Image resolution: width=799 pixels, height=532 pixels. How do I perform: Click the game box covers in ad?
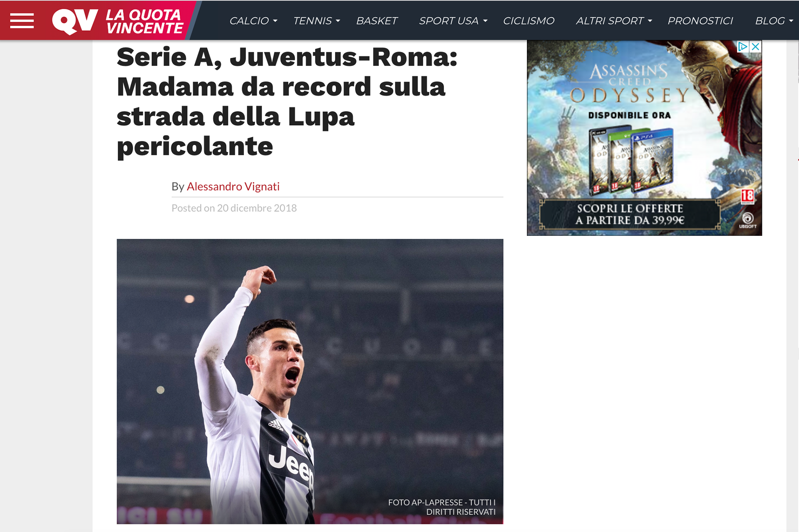point(631,160)
